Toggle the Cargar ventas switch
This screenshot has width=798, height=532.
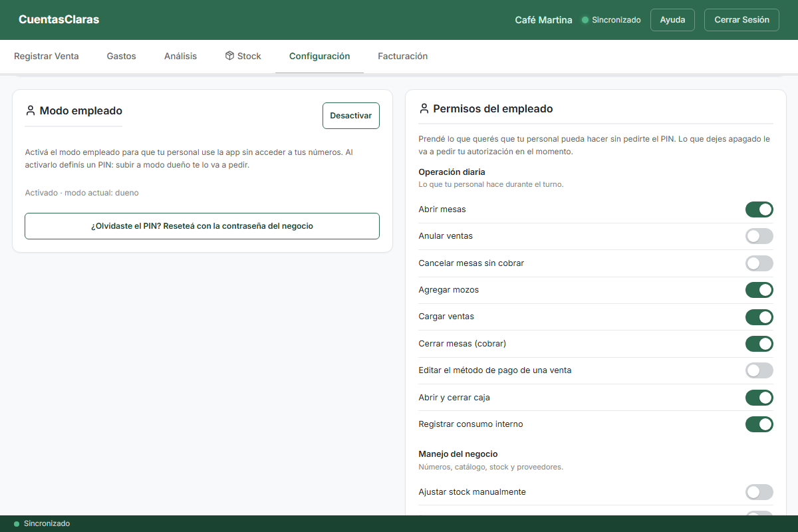[x=759, y=317]
